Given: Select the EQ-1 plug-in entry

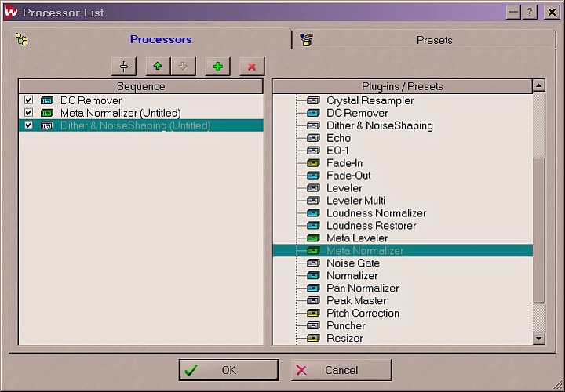Looking at the screenshot, I should pos(337,151).
